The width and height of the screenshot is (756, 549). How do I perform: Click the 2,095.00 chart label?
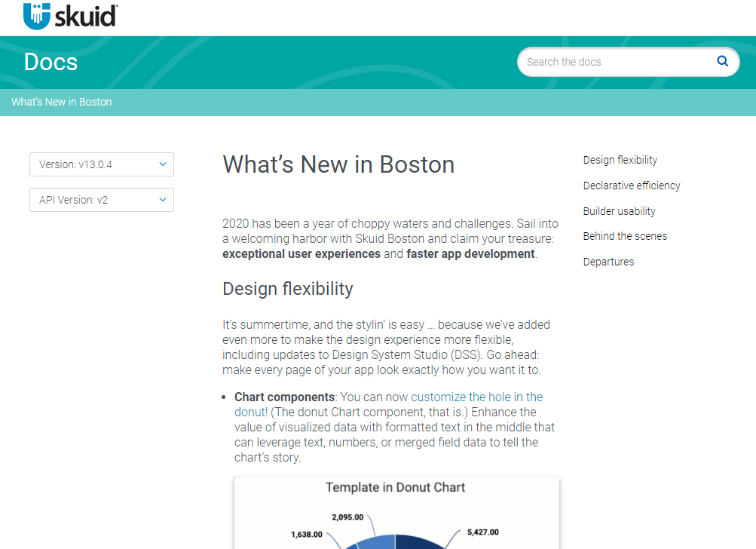(347, 517)
